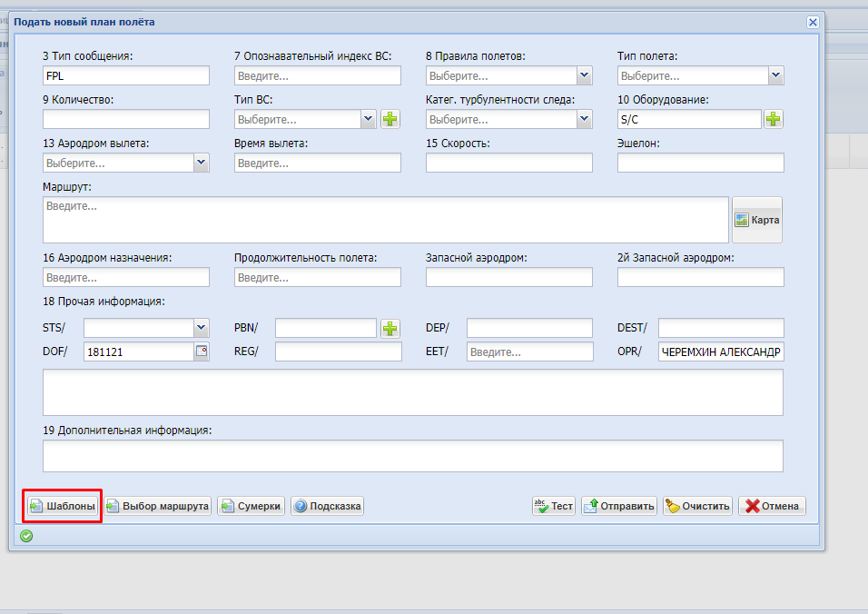Open the Катег. турбулентности следа dropdown
This screenshot has height=614, width=868.
pos(585,119)
